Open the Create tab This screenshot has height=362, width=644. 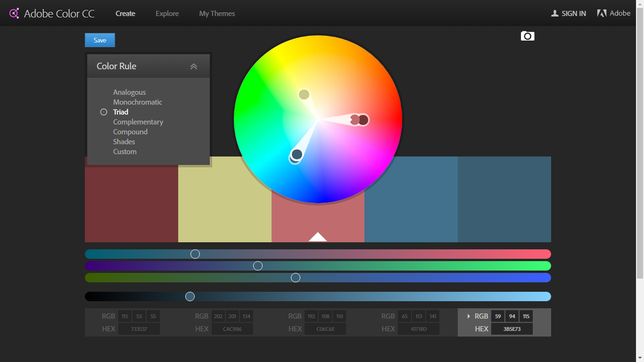[x=125, y=14]
